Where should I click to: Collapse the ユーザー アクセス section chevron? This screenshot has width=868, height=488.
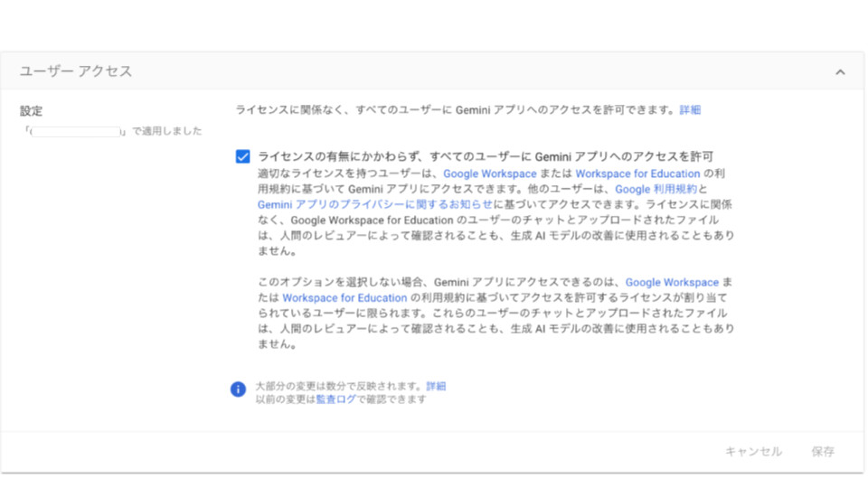pos(840,72)
